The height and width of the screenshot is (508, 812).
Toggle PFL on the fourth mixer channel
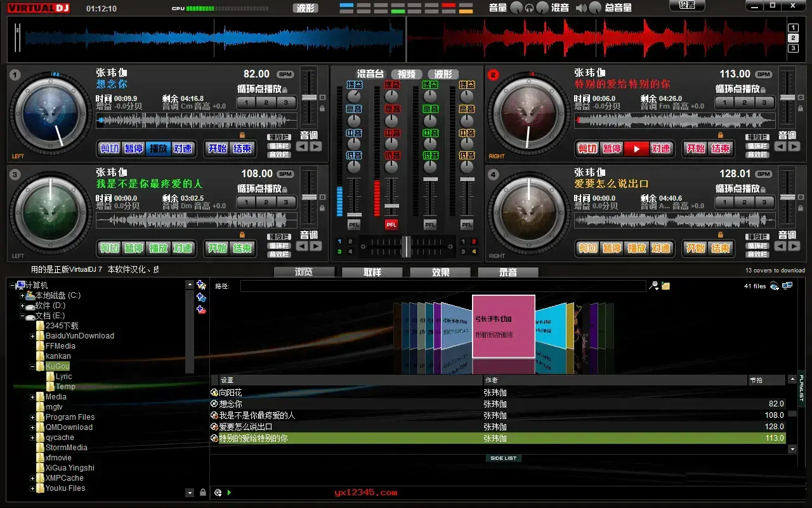(467, 224)
